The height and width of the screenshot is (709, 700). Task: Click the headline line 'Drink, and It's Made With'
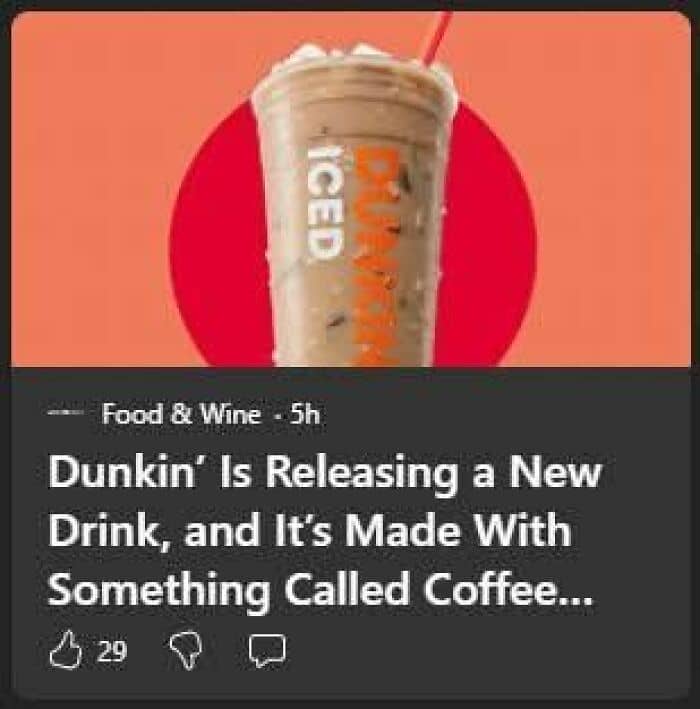tap(310, 529)
